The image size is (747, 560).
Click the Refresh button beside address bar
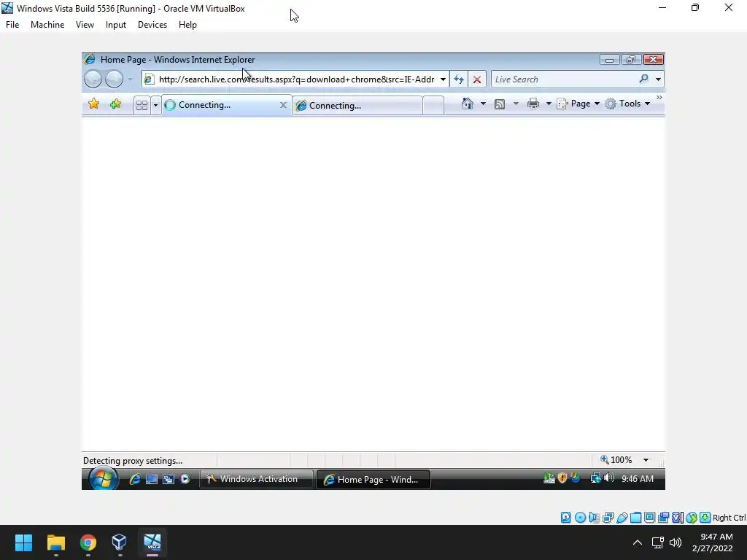(459, 79)
